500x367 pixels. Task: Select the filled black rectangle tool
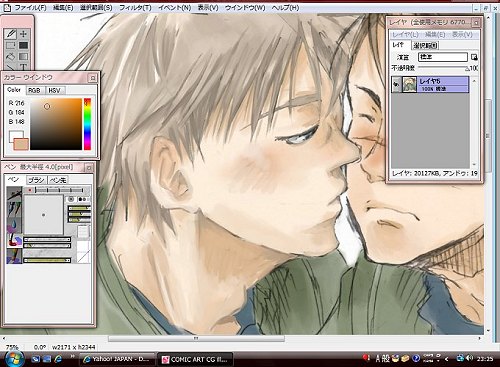pyautogui.click(x=23, y=45)
